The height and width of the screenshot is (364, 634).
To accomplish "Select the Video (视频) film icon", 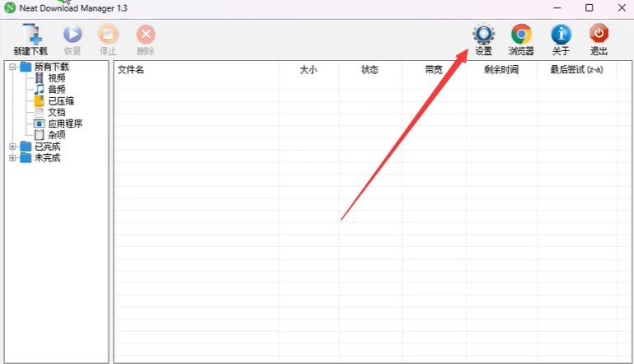I will tap(39, 77).
